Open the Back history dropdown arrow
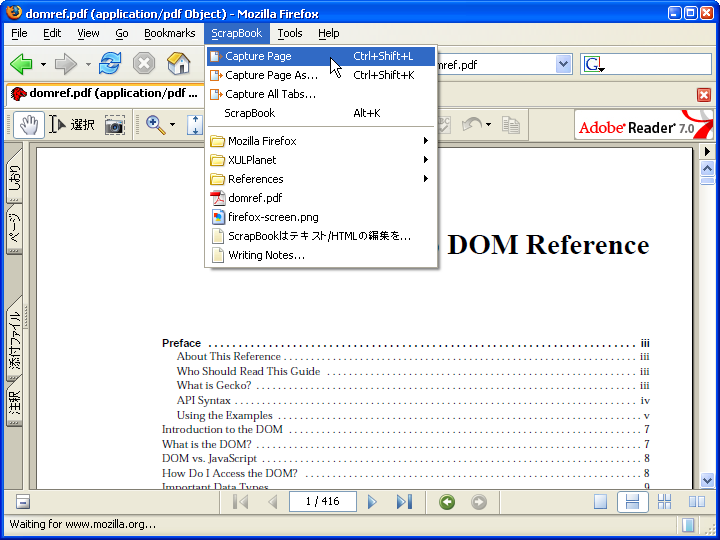 click(43, 64)
